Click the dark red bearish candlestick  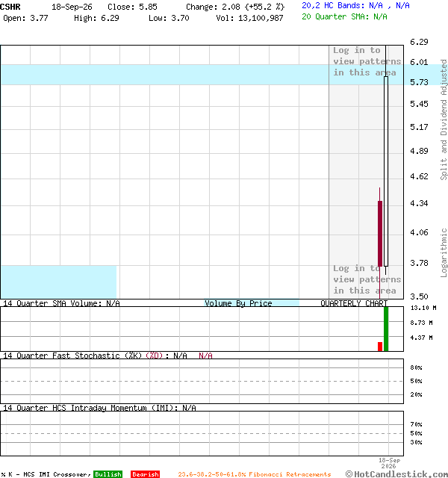[x=380, y=234]
